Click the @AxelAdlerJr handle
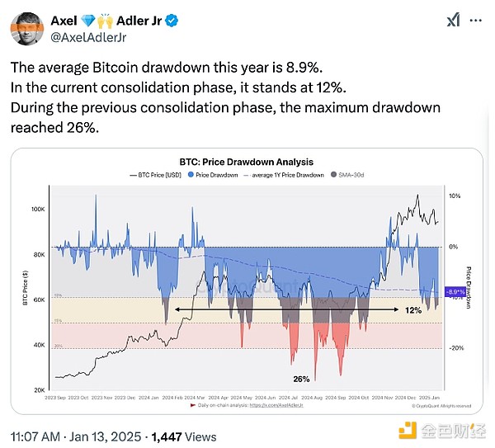 click(88, 37)
